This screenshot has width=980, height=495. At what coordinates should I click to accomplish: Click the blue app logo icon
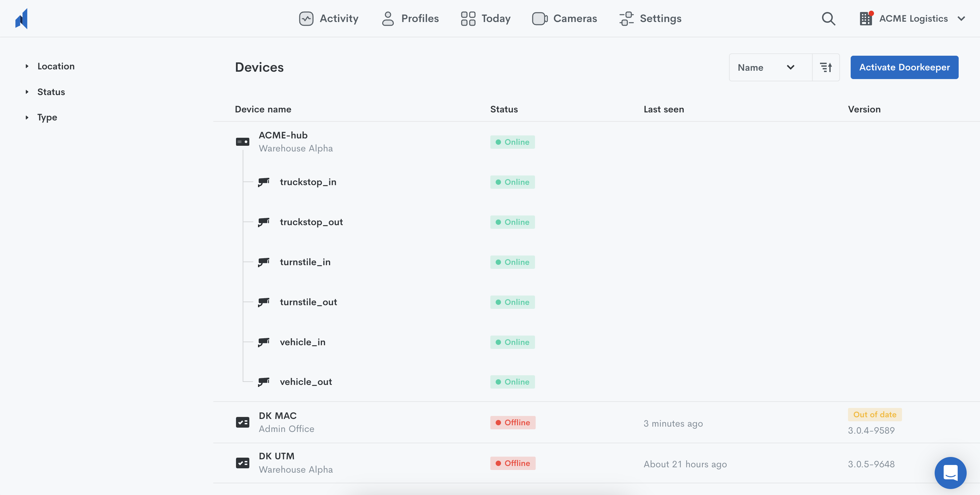[x=21, y=18]
